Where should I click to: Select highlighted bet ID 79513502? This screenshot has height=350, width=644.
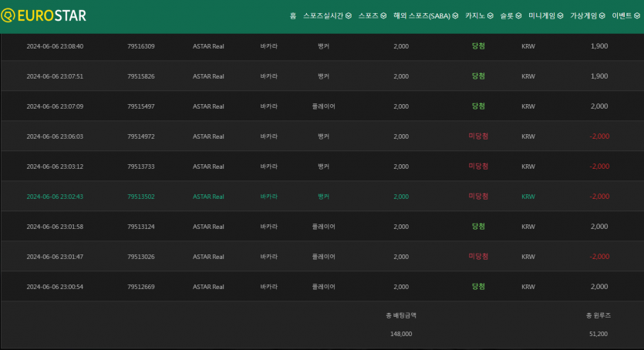coord(141,197)
